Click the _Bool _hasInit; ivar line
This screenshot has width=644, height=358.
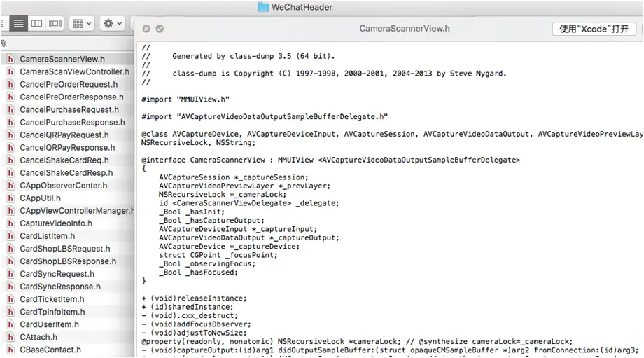coord(192,212)
